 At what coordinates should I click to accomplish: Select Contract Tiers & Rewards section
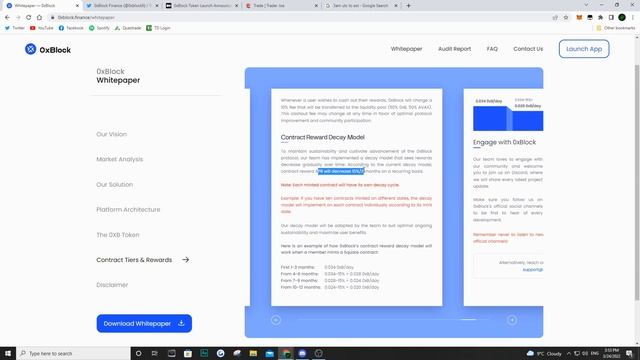(x=134, y=260)
